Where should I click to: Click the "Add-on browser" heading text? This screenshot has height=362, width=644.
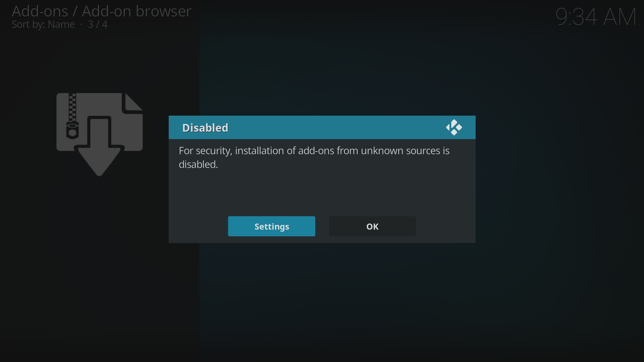click(137, 11)
